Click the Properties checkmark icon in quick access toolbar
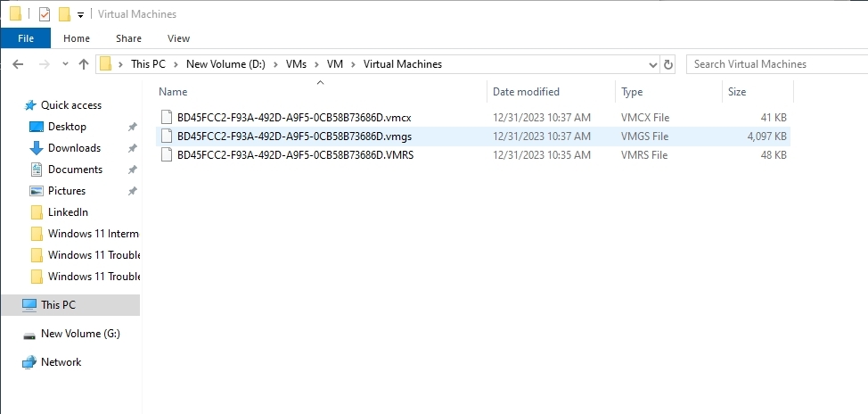868x414 pixels. (45, 14)
